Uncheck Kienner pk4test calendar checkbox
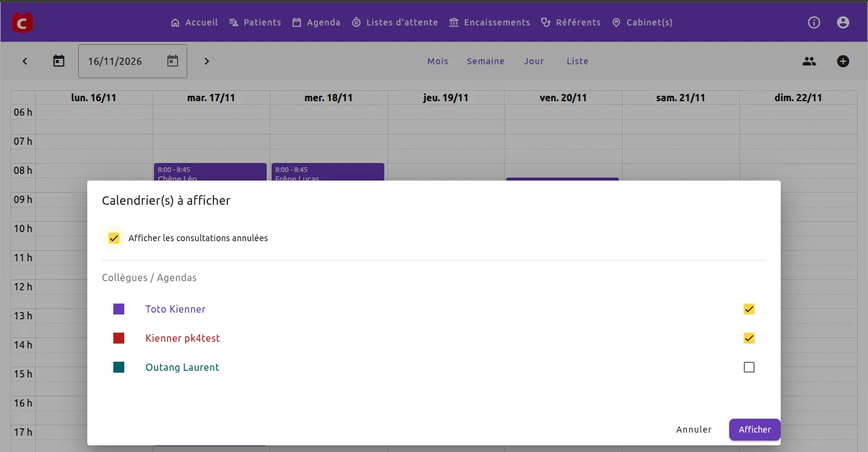The image size is (868, 452). [749, 338]
